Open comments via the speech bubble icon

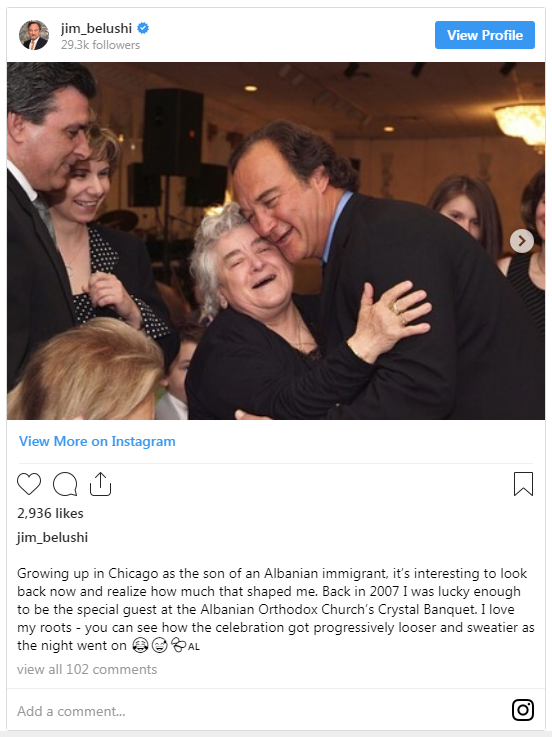coord(65,484)
